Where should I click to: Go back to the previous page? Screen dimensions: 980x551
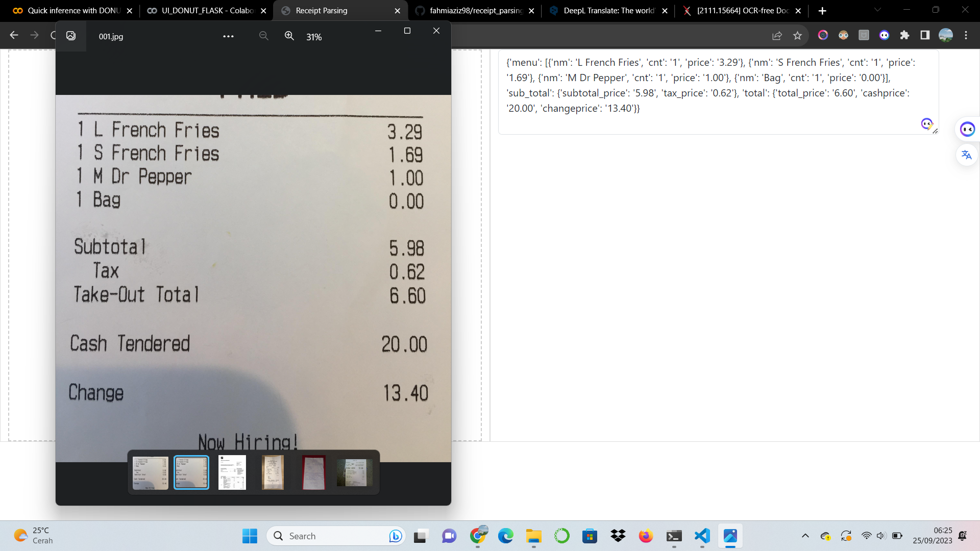tap(14, 35)
